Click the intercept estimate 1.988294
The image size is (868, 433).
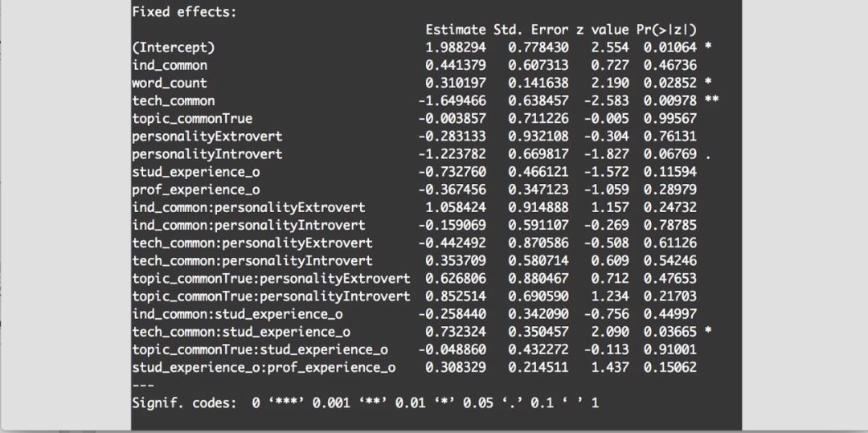pos(456,47)
